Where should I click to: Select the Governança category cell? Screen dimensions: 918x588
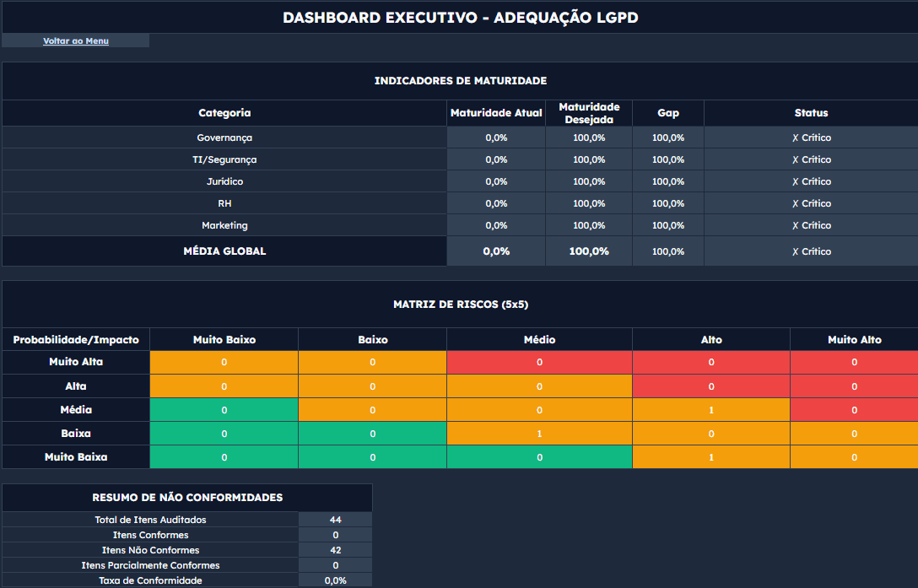224,138
